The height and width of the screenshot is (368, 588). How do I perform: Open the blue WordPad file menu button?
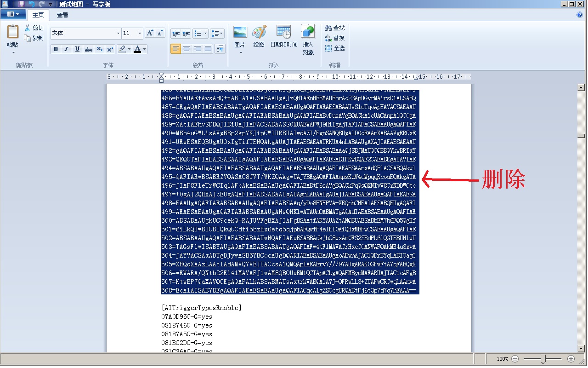pos(13,14)
